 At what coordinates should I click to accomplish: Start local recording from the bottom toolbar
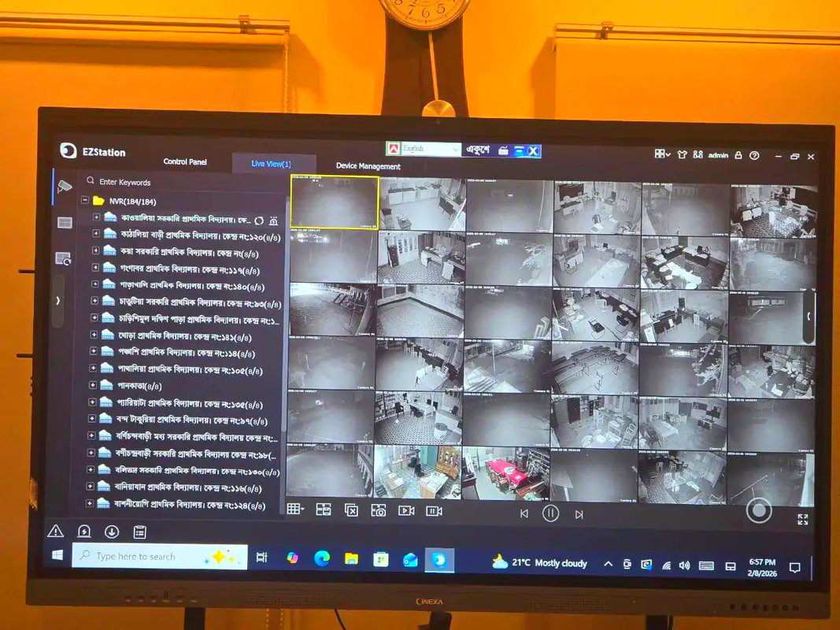coord(406,510)
